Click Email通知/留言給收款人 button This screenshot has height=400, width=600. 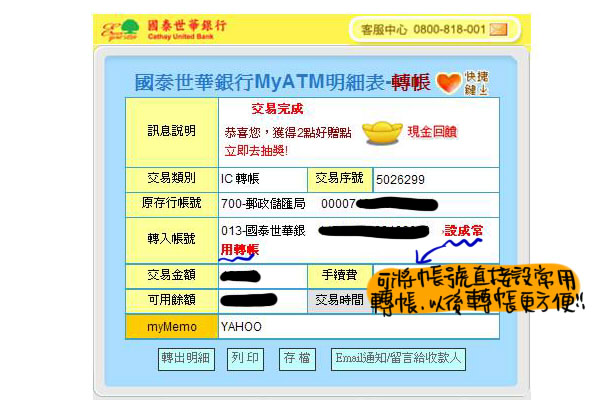click(x=398, y=359)
